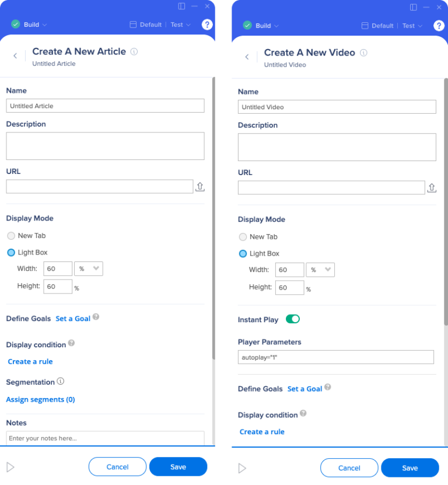Select Light Box radio in Video panel
This screenshot has height=485, width=448.
pos(243,254)
